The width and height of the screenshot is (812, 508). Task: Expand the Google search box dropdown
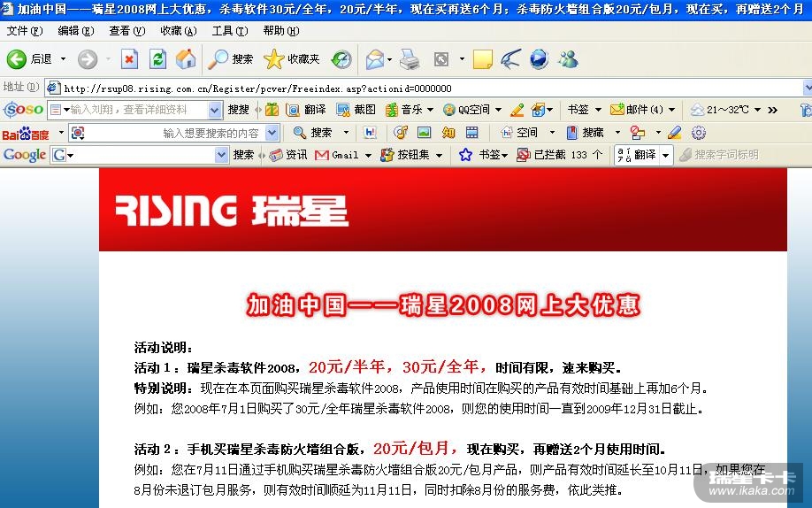tap(221, 155)
